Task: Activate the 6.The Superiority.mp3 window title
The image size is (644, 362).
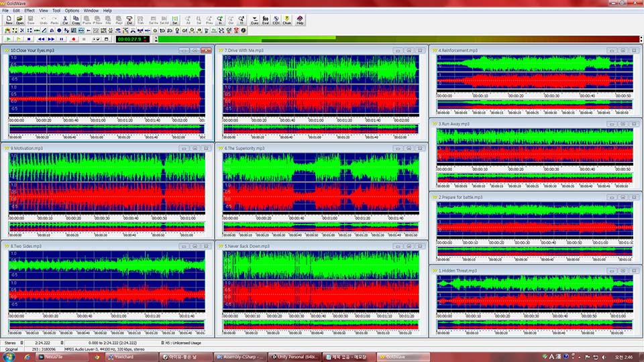Action: (x=244, y=148)
